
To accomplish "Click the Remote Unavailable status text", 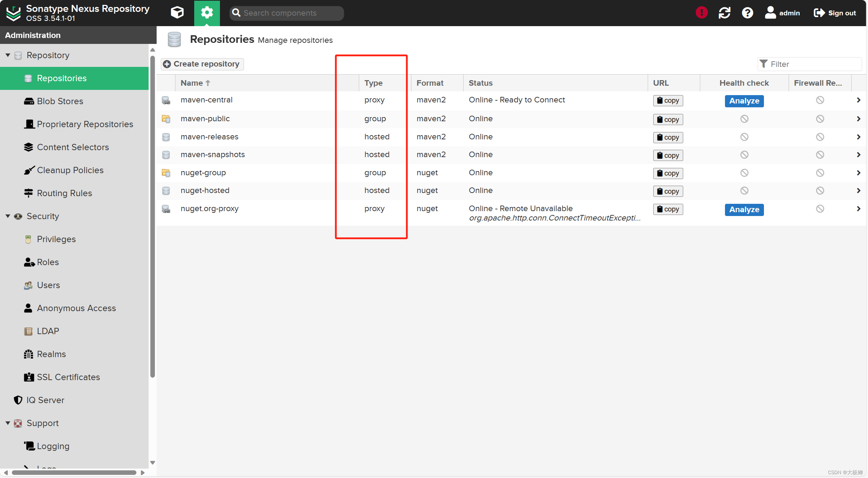I will 521,208.
